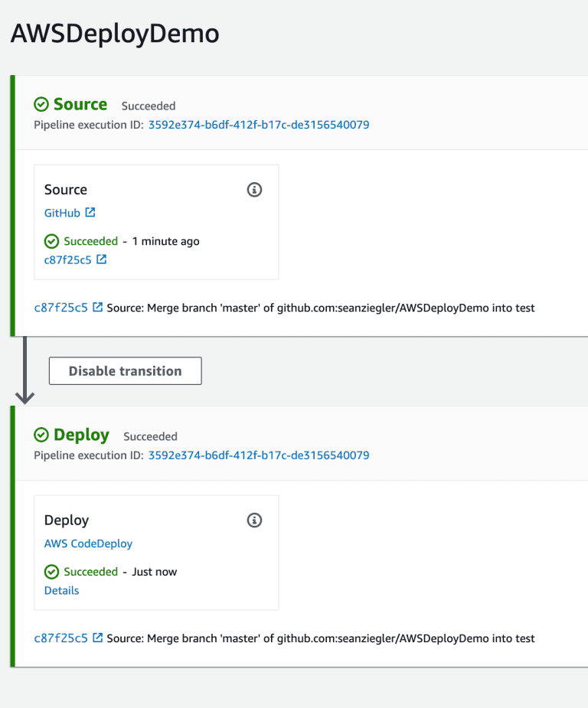Open commit c87f25c5 link inside Source card
The height and width of the screenshot is (708, 588).
(67, 260)
